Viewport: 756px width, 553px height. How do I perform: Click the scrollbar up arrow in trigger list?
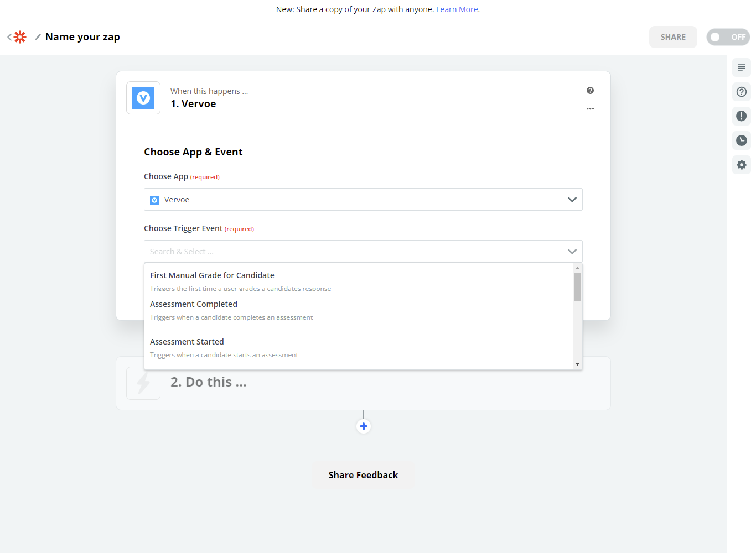click(x=577, y=268)
